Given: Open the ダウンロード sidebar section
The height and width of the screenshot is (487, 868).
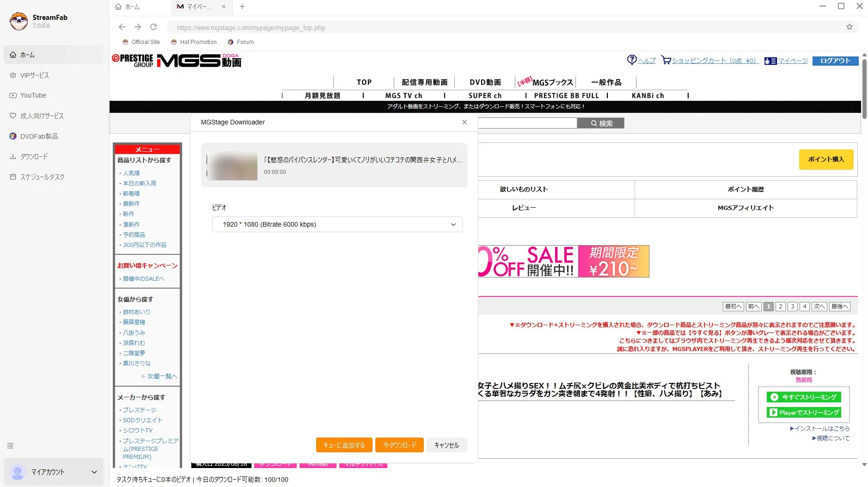Looking at the screenshot, I should pos(54,156).
